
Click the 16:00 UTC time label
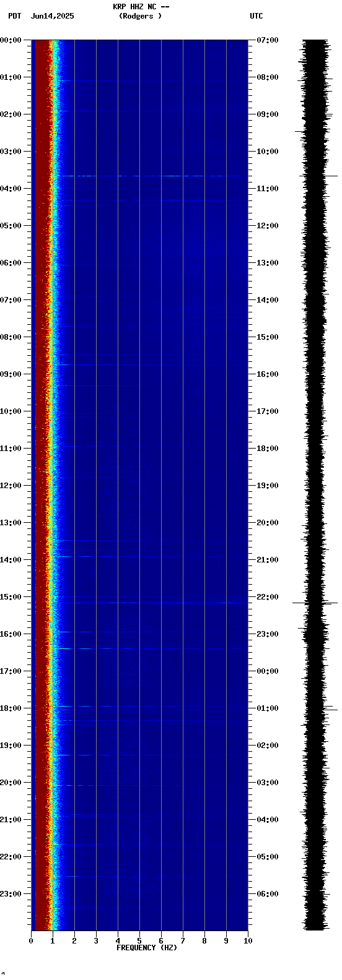pos(268,374)
